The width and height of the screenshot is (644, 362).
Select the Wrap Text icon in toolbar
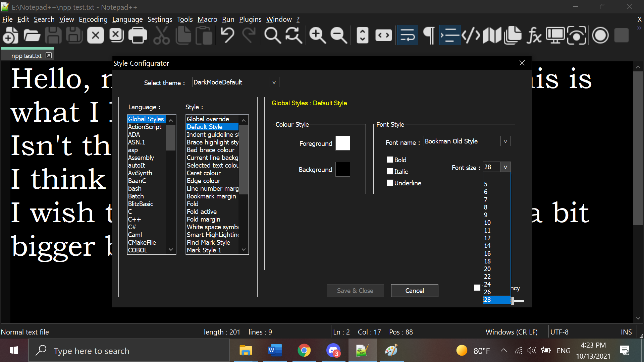tap(407, 35)
